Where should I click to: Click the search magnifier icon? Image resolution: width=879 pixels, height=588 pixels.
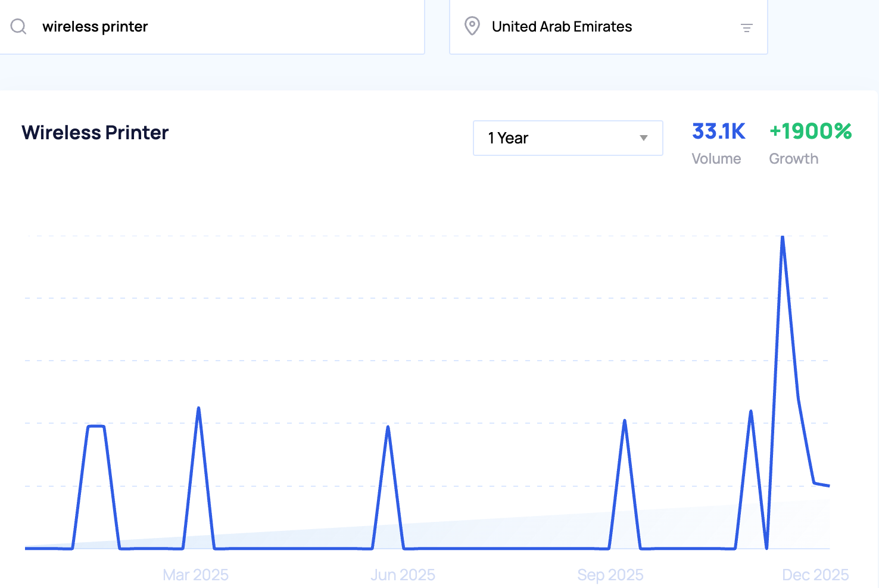18,27
